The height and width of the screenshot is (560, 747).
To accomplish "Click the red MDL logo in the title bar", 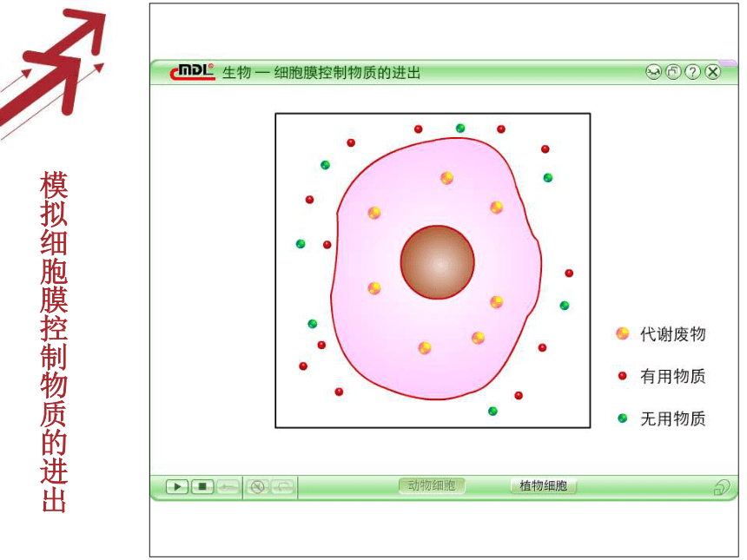I will coord(193,72).
